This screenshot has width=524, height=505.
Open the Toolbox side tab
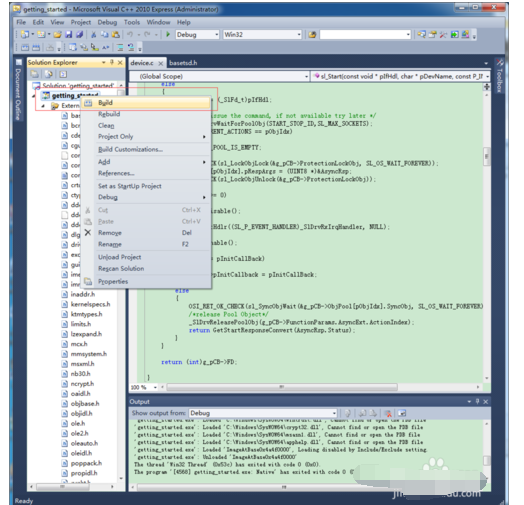coord(499,76)
